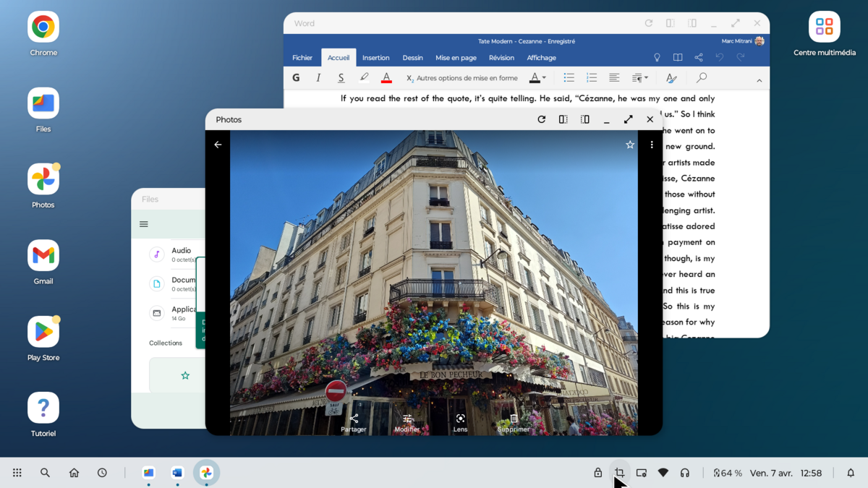Switch to the Dessin tab
Screen dimensions: 868x488
click(412, 58)
